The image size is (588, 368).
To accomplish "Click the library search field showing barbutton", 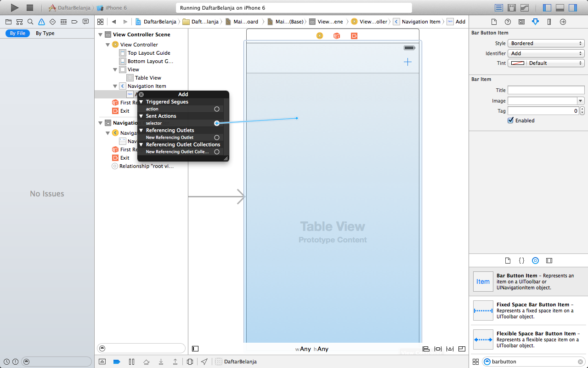I will point(533,362).
